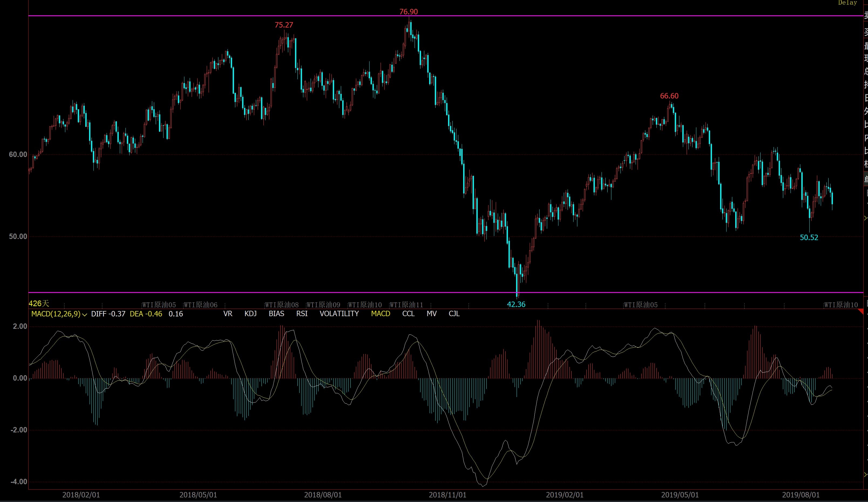Viewport: 868px width, 502px height.
Task: Click the 42.36 low price label
Action: tap(516, 304)
